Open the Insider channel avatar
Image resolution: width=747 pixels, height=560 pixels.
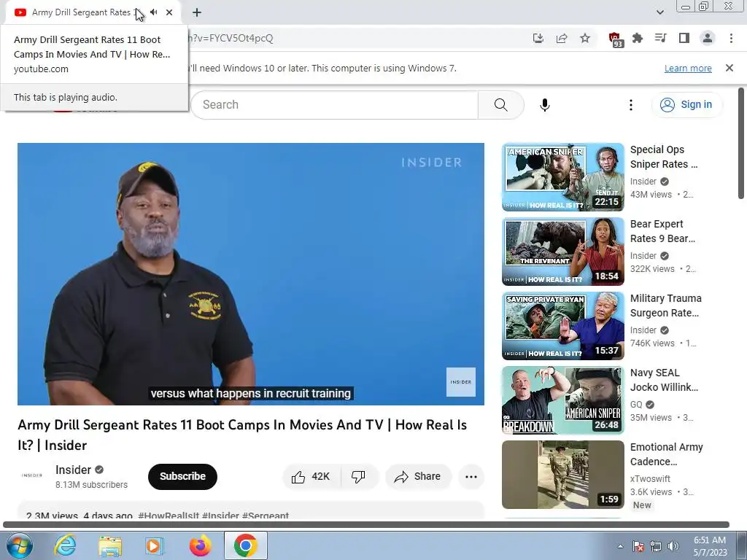[x=32, y=475]
